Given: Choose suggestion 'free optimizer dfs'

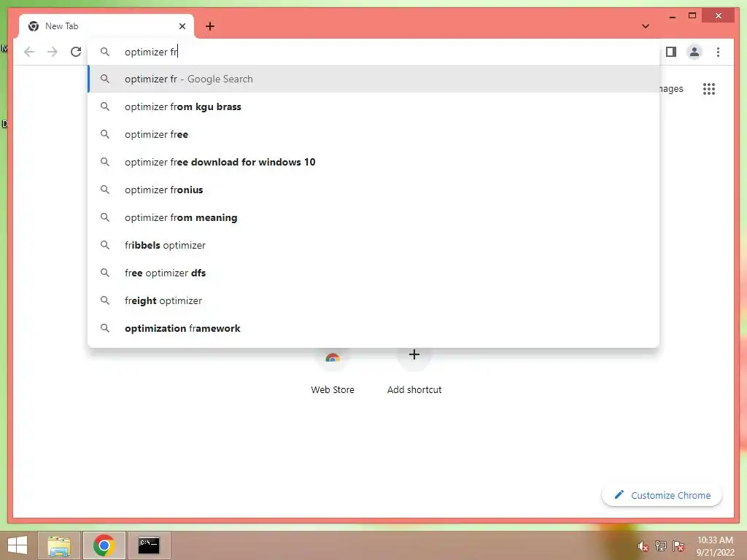Looking at the screenshot, I should pyautogui.click(x=373, y=273).
